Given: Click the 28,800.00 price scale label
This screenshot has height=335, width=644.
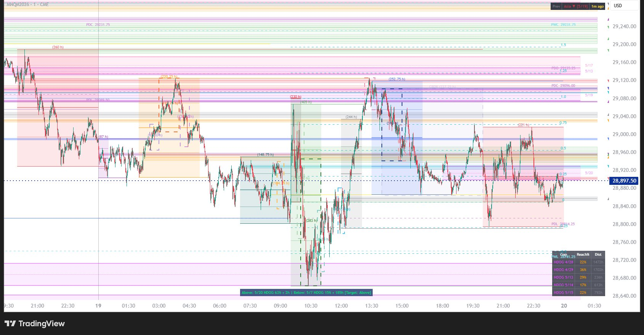Looking at the screenshot, I should tap(624, 224).
